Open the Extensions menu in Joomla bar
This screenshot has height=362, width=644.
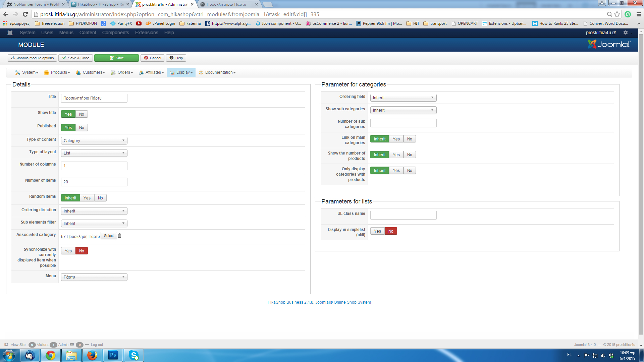[x=147, y=33]
